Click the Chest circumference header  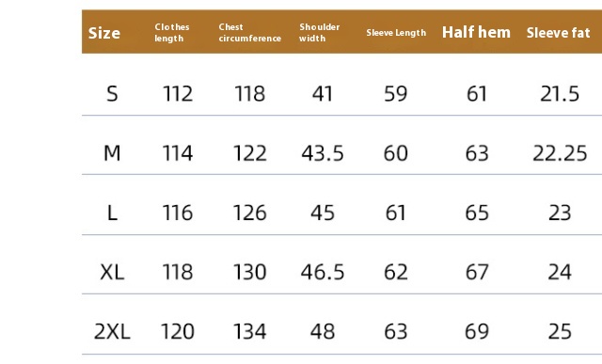click(249, 33)
